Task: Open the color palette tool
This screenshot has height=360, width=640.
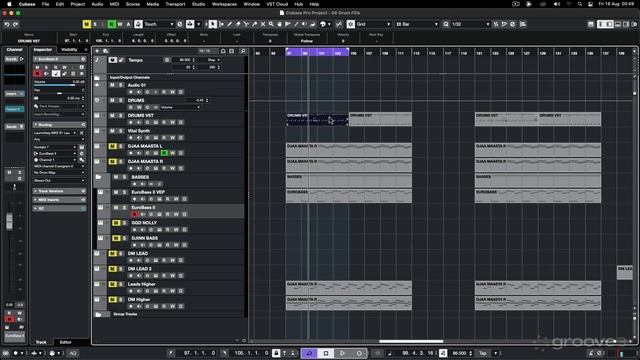Action: 323,24
